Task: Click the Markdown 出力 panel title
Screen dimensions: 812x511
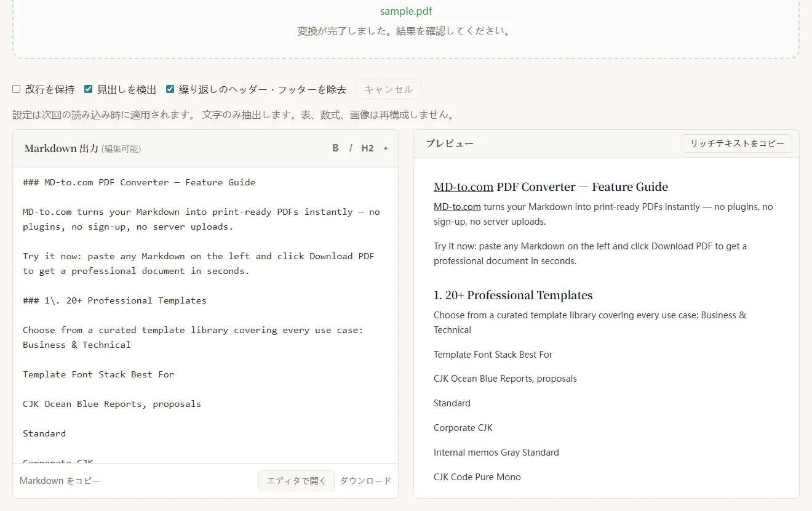Action: (x=61, y=148)
